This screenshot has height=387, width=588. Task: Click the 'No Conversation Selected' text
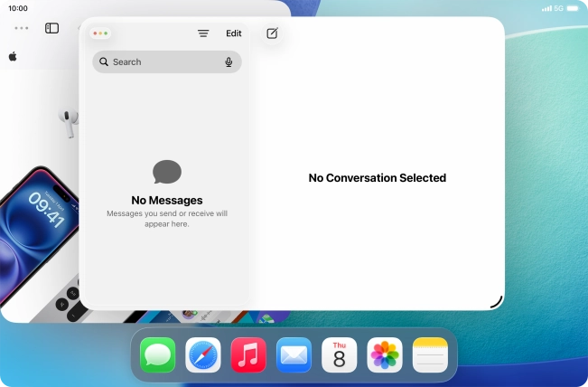[378, 178]
